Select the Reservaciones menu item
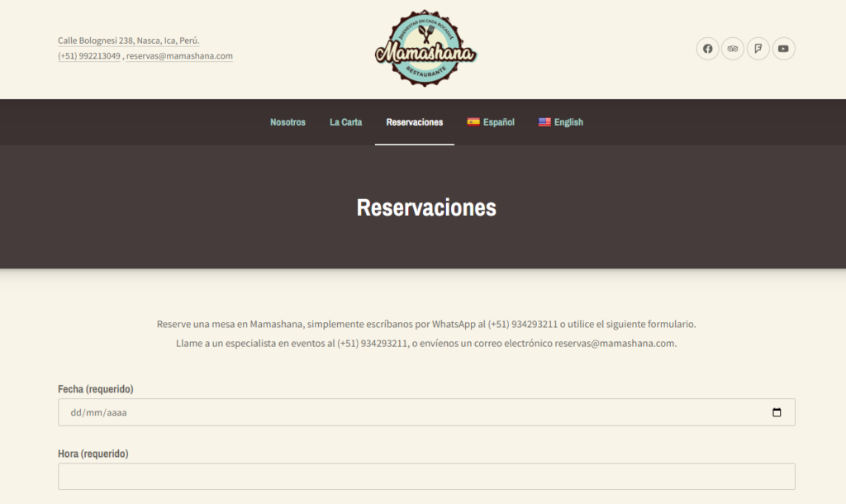 click(415, 122)
